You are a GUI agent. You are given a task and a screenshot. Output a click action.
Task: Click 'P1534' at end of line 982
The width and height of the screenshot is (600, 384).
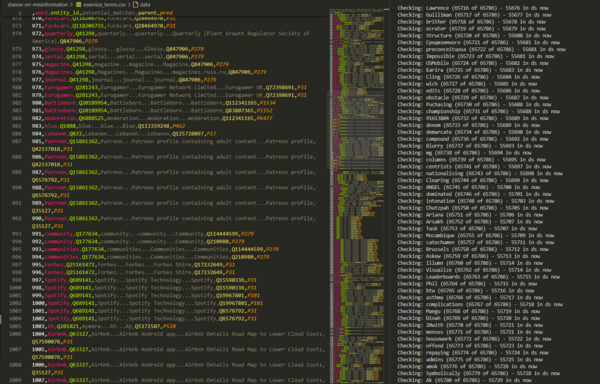[267, 103]
